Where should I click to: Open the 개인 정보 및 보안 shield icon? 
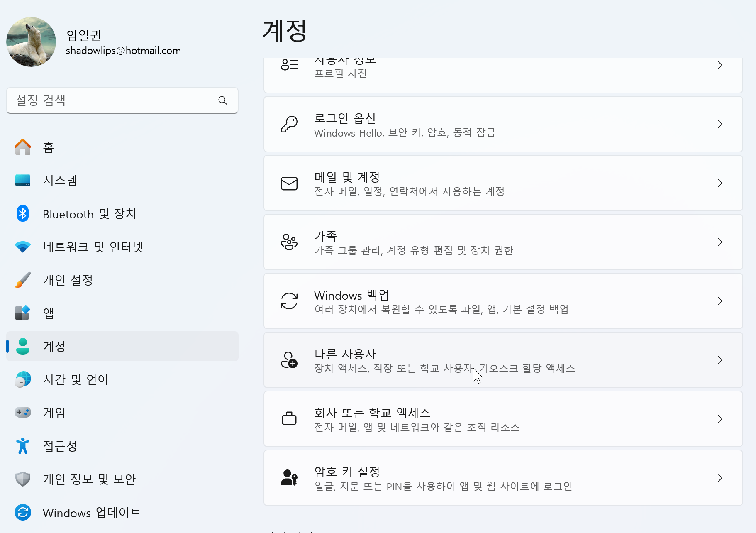pyautogui.click(x=23, y=479)
